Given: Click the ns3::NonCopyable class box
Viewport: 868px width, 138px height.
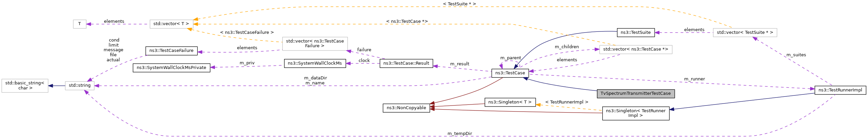Looking at the screenshot, I should pyautogui.click(x=406, y=108).
